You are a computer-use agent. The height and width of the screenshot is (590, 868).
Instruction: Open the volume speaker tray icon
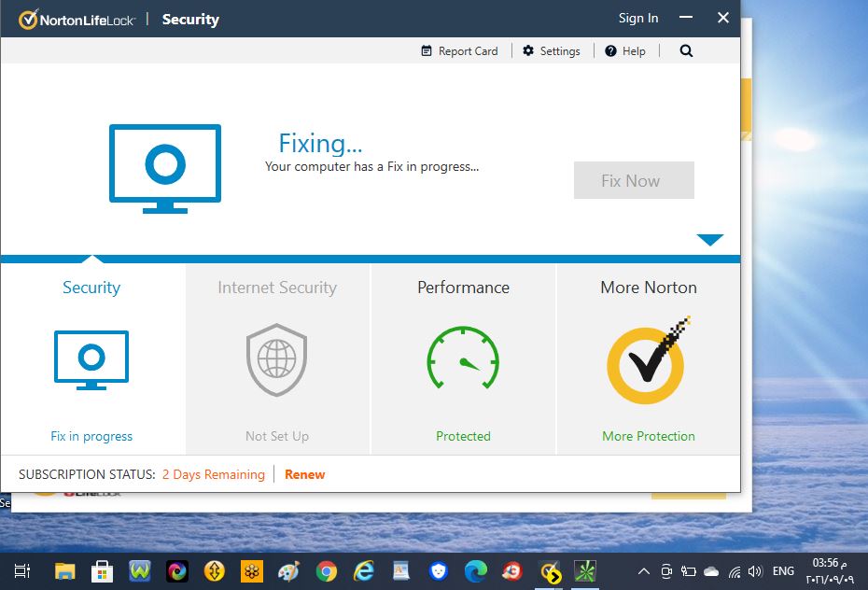pyautogui.click(x=755, y=571)
